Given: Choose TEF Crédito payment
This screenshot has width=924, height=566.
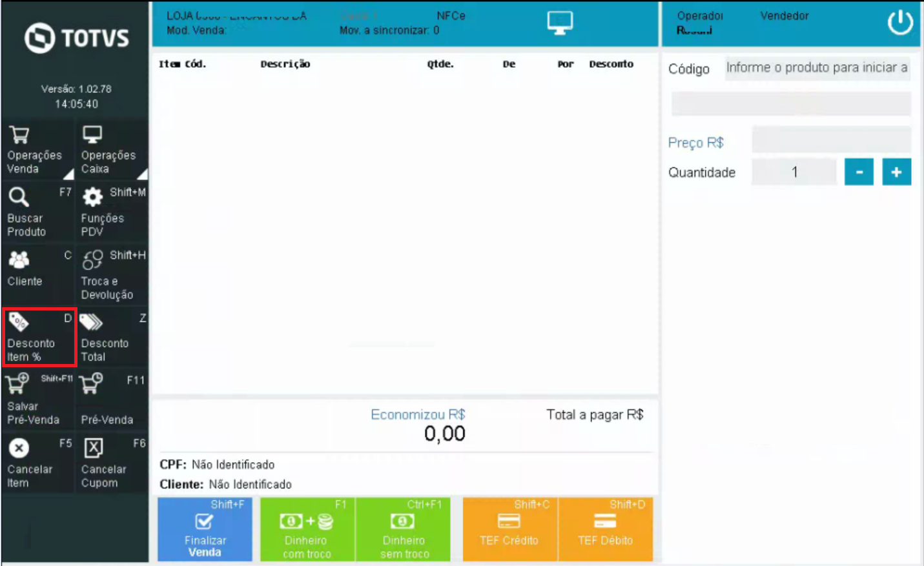Looking at the screenshot, I should point(509,529).
